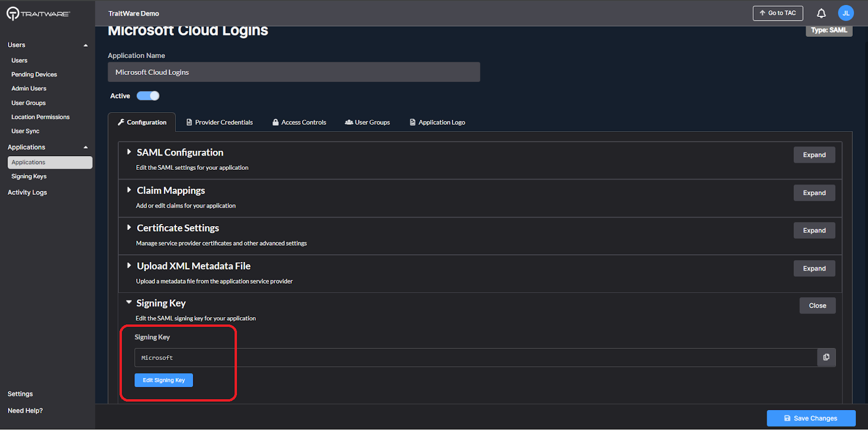Save Changes to the application
This screenshot has height=430, width=868.
click(x=811, y=419)
